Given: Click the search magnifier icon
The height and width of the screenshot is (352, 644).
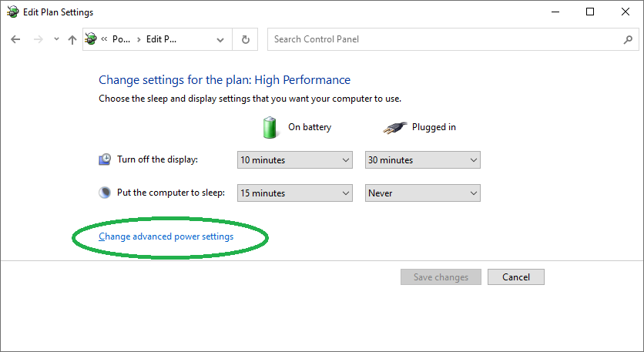Looking at the screenshot, I should point(628,39).
